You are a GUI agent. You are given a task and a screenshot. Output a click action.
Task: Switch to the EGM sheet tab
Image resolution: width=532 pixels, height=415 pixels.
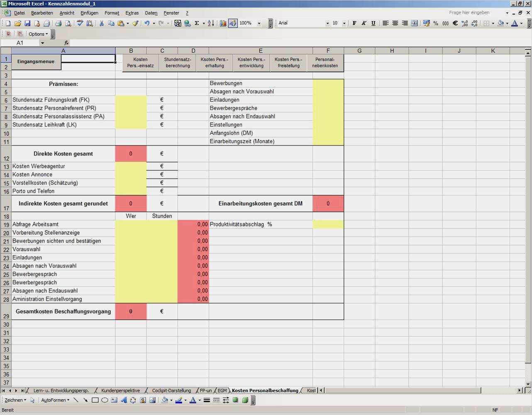(222, 391)
